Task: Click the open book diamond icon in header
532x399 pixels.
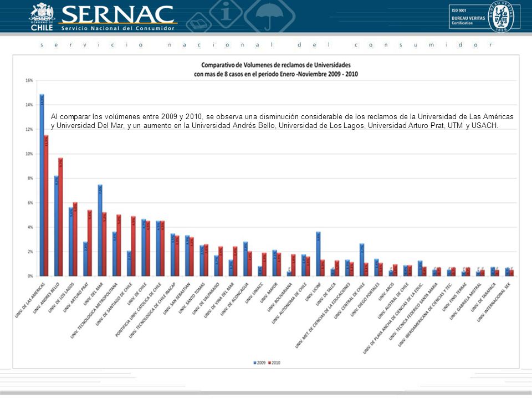Action: [x=199, y=23]
